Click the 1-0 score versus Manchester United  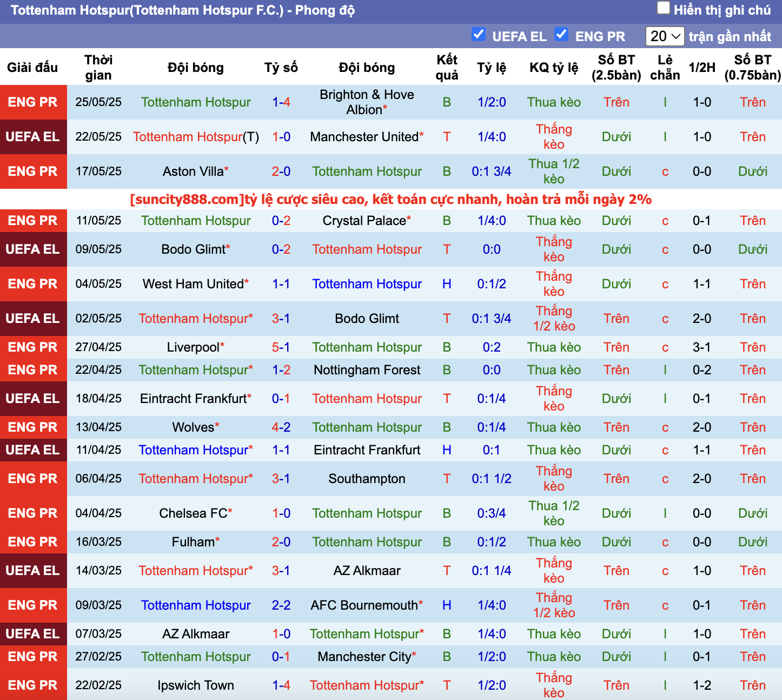point(281,137)
